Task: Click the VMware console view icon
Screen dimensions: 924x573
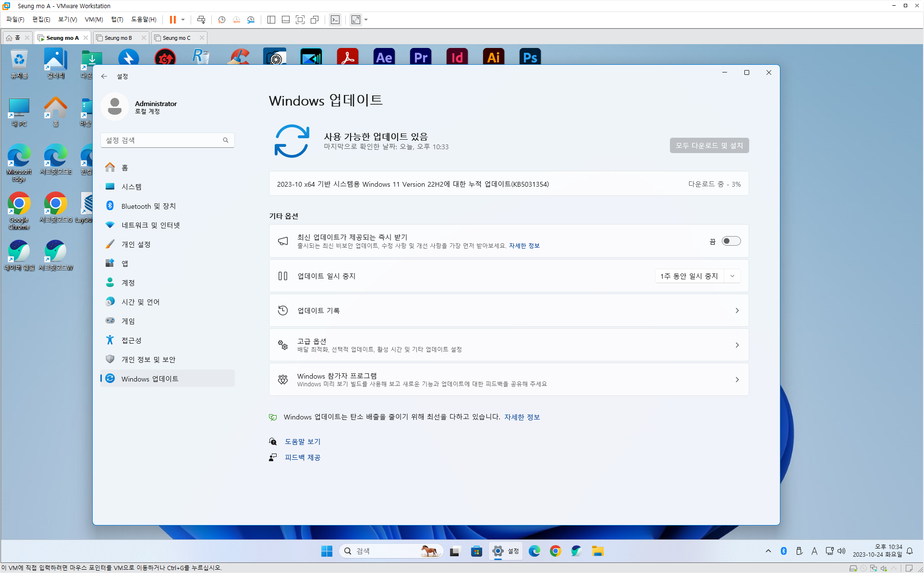Action: point(335,20)
